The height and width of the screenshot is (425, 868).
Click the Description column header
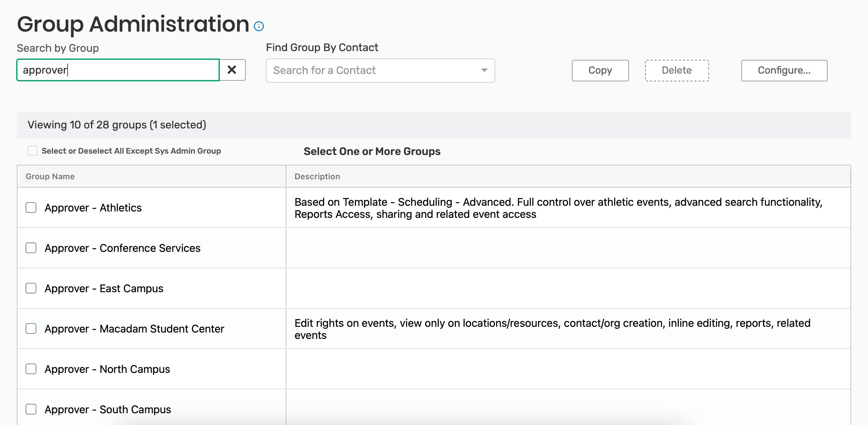click(317, 176)
